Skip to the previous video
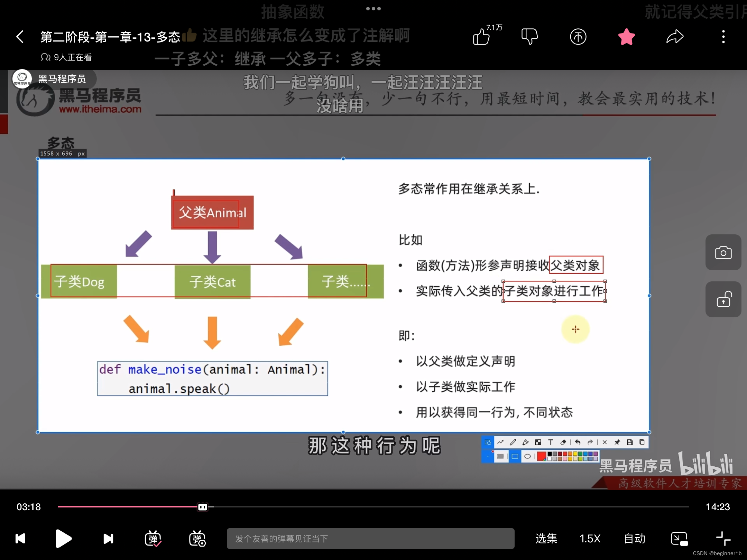Viewport: 747px width, 560px height. pyautogui.click(x=20, y=538)
